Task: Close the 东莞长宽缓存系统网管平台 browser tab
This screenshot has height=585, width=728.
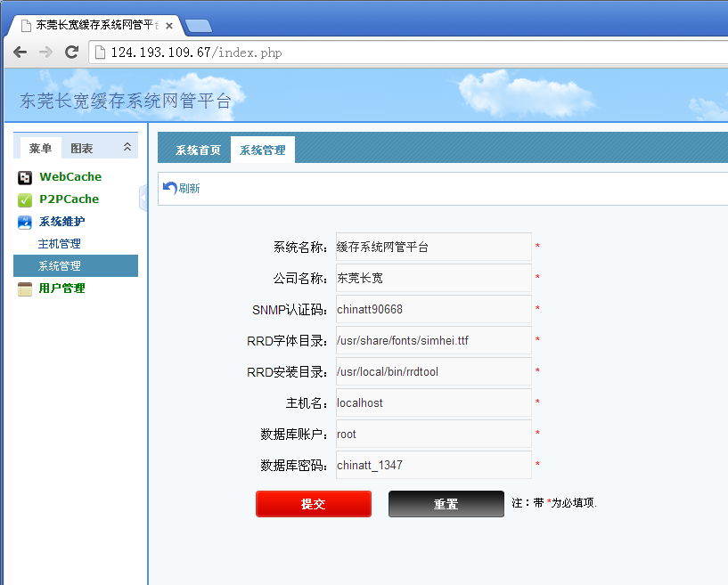Action: 169,26
